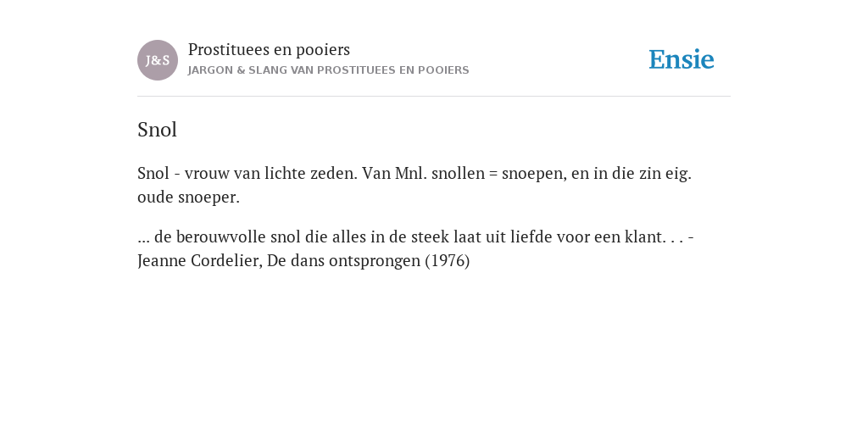Click the text 'oude snoeper.'
This screenshot has height=434, width=868.
pyautogui.click(x=189, y=198)
